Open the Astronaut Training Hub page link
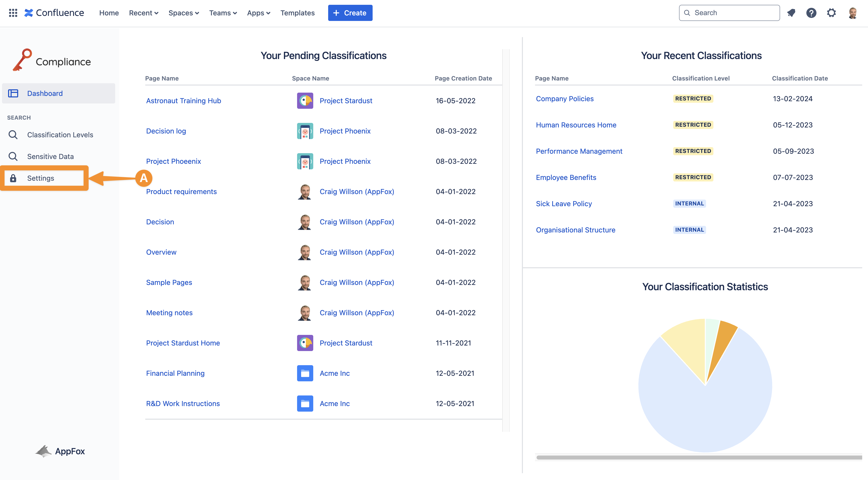 click(183, 101)
